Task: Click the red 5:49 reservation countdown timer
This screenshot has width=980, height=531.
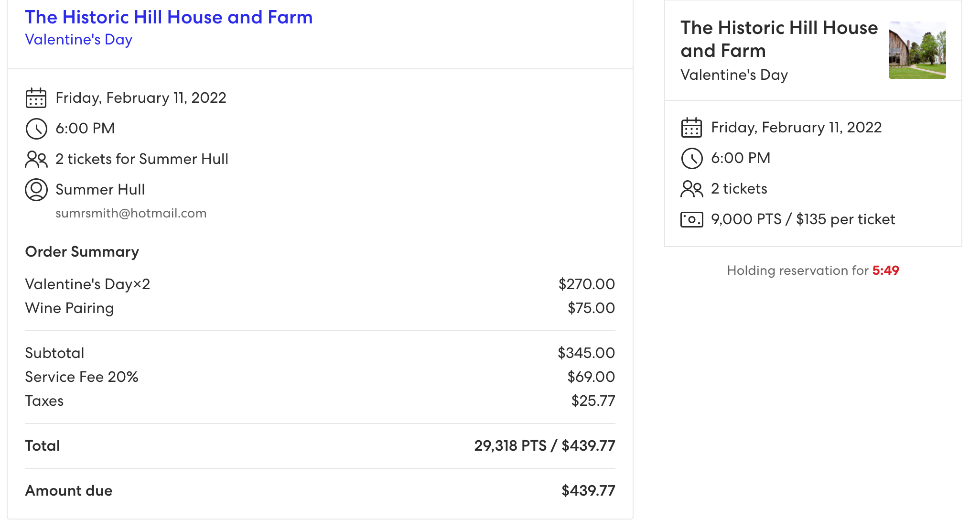Action: [885, 271]
